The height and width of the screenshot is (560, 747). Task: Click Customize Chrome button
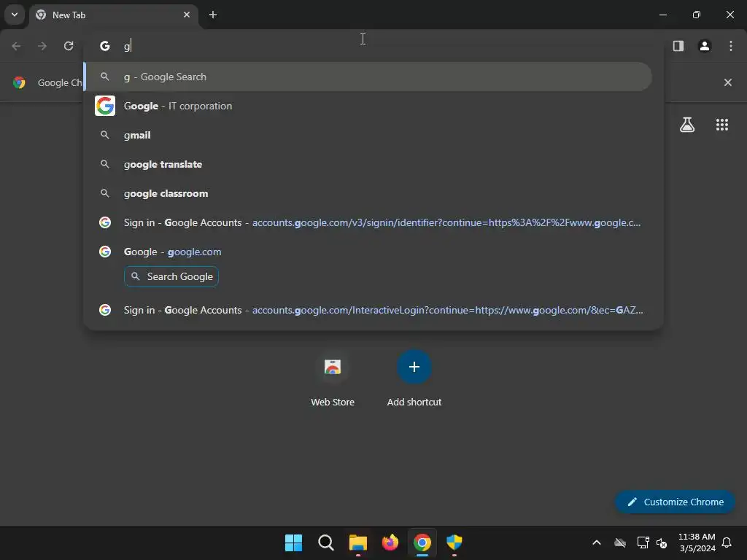[x=675, y=502]
